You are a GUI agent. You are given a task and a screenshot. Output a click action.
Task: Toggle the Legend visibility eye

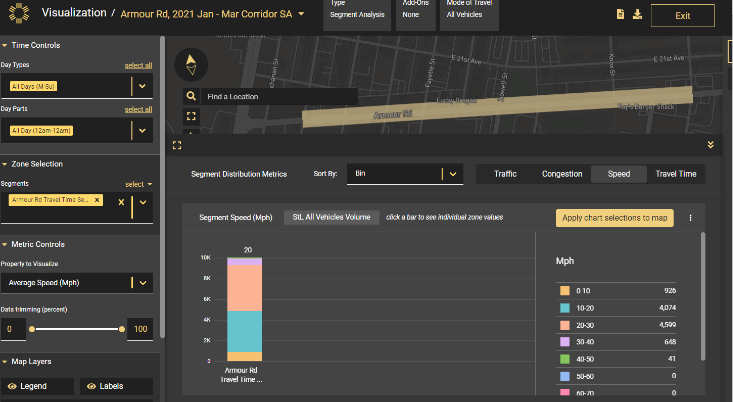coord(13,386)
